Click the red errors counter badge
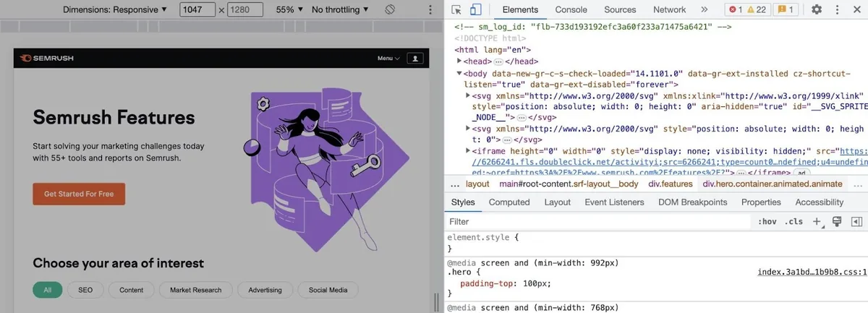The height and width of the screenshot is (313, 868). pos(735,9)
